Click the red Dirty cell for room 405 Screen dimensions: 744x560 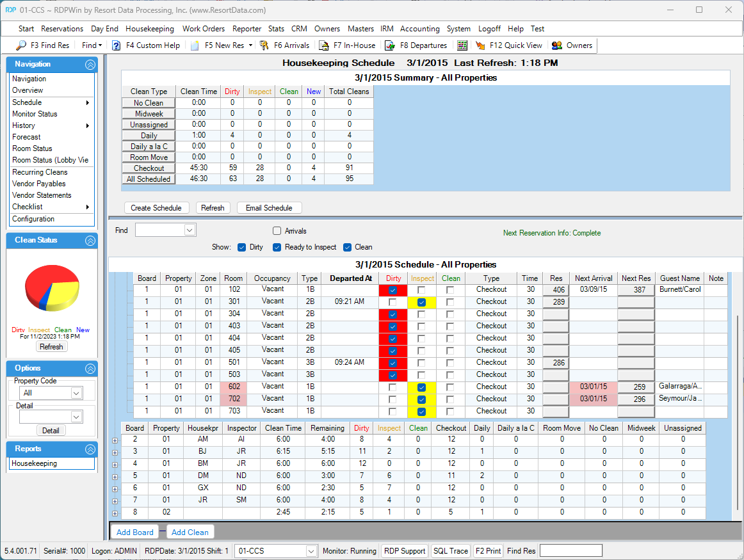point(393,351)
